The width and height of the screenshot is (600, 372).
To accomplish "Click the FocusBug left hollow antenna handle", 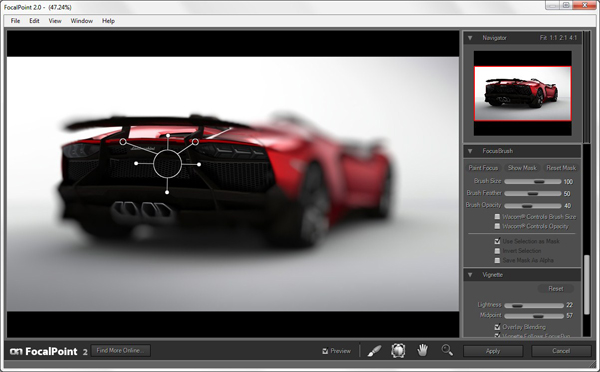I will pyautogui.click(x=123, y=142).
